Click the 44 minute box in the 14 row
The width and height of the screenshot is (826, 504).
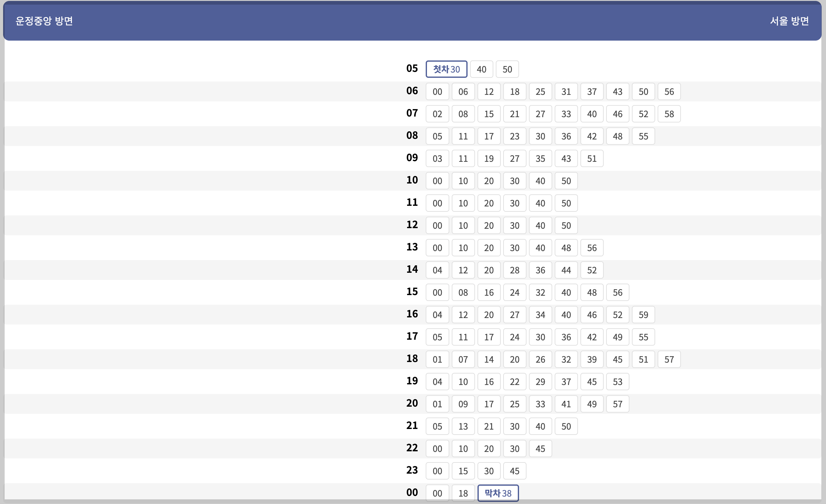pos(566,270)
